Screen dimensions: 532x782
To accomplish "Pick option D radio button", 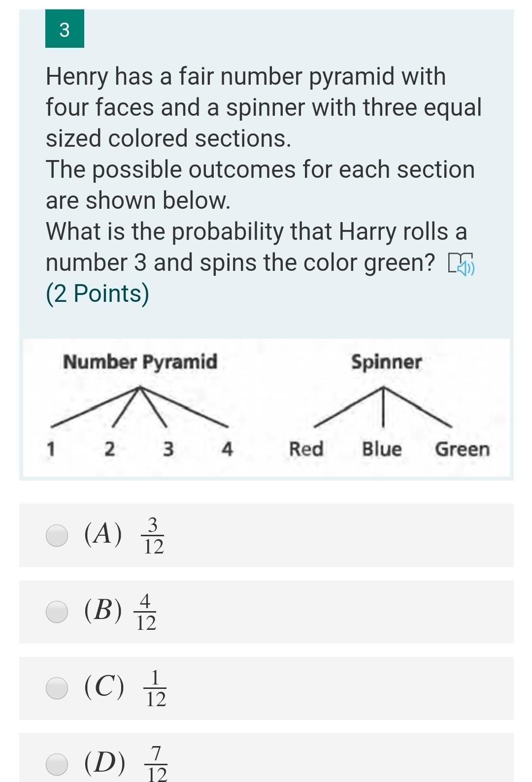I will coord(57,764).
